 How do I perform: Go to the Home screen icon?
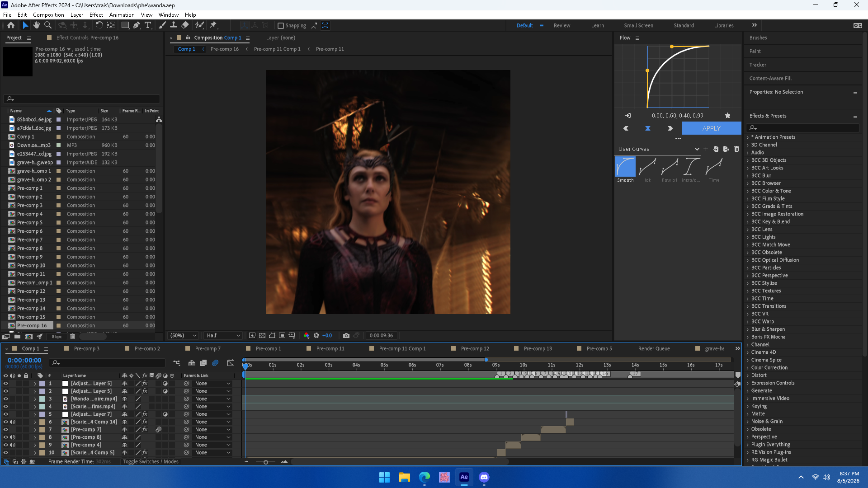pos(11,25)
